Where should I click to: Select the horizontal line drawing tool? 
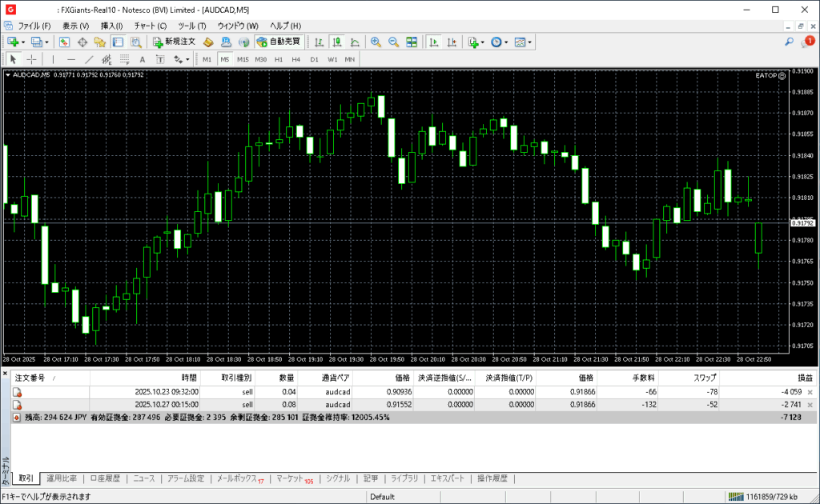coord(71,59)
